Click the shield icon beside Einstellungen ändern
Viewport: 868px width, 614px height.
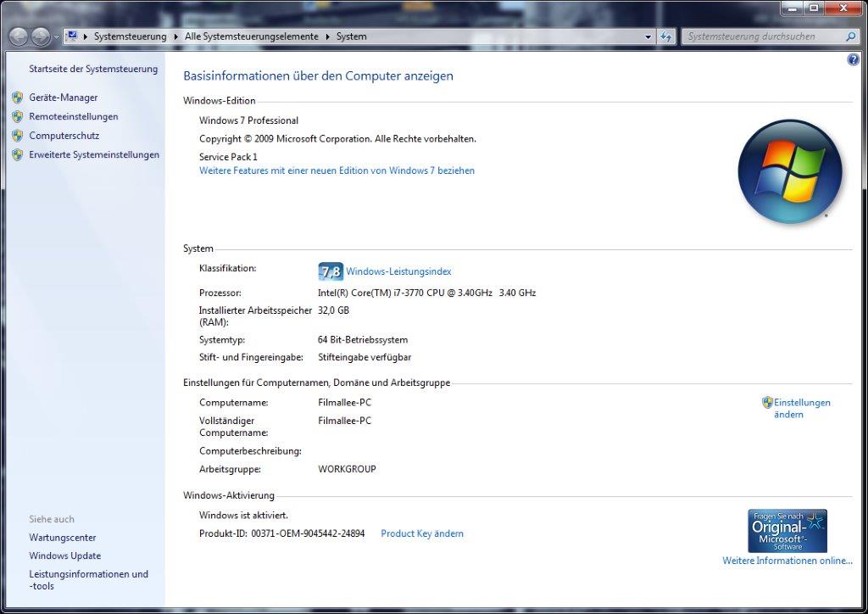(x=767, y=403)
